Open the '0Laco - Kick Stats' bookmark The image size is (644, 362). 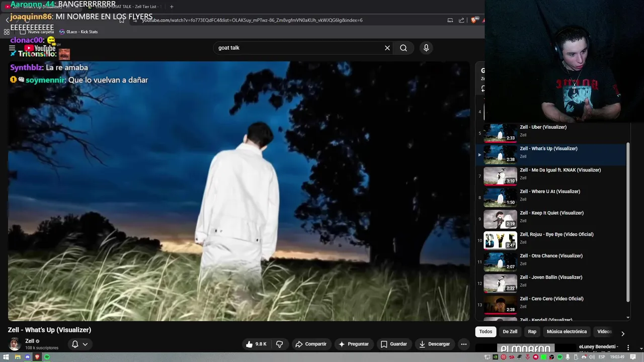(78, 32)
